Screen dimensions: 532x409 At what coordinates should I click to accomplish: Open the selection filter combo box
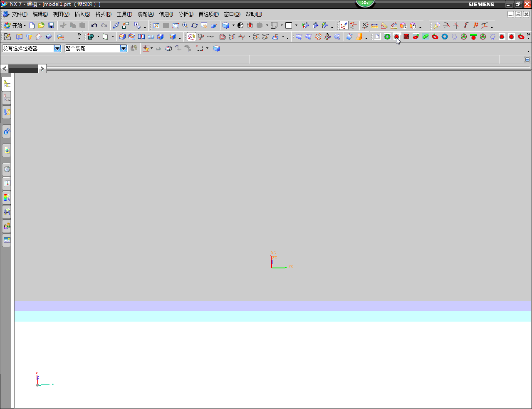32,48
